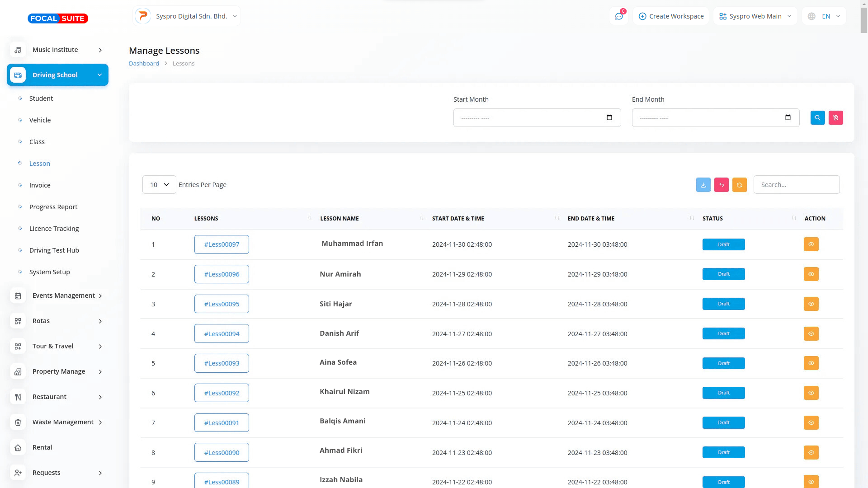Expand the Music Institute sidebar menu
Screen dimensions: 868x488
click(x=57, y=50)
